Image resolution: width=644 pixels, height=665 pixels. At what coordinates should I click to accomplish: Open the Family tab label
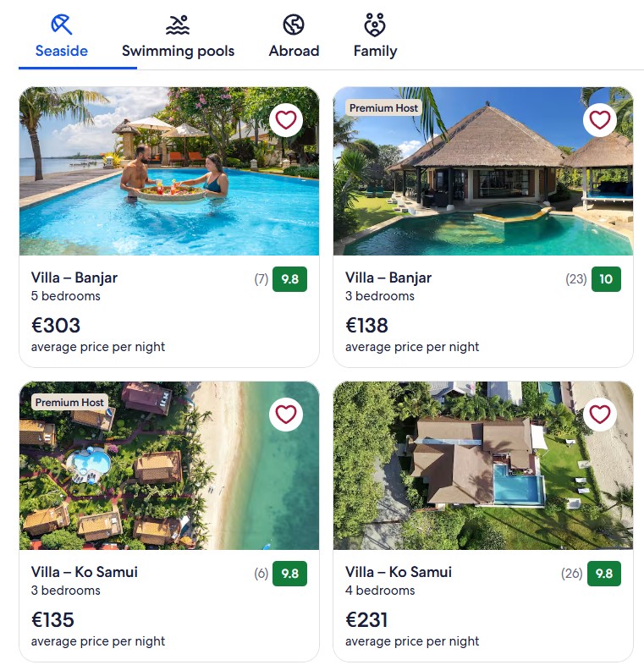375,51
